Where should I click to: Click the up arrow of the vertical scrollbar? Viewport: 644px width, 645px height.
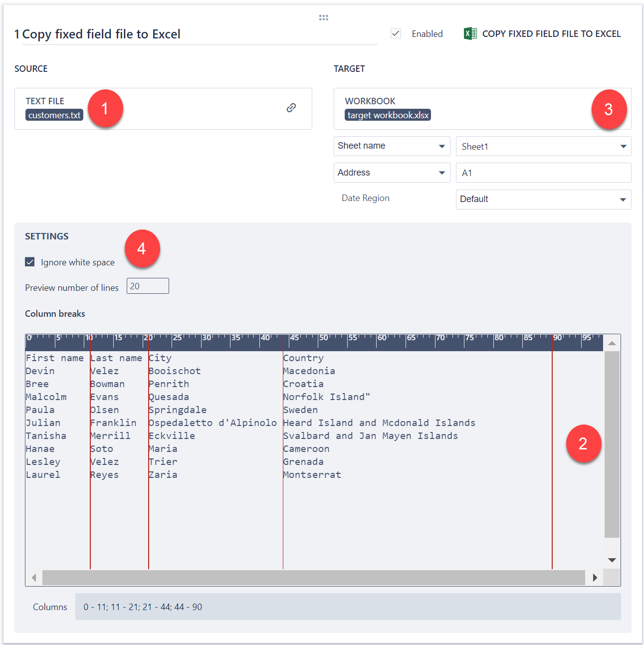click(x=612, y=343)
